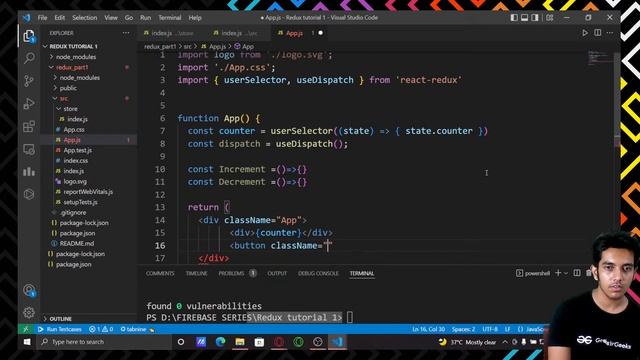Click the tabnine status bar item
The height and width of the screenshot is (360, 640).
click(x=137, y=329)
